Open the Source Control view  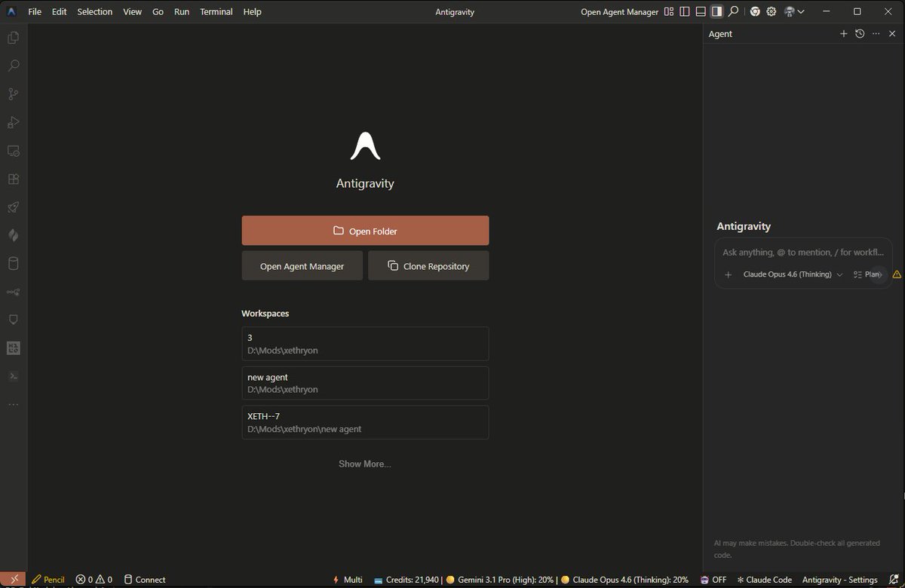pos(13,94)
